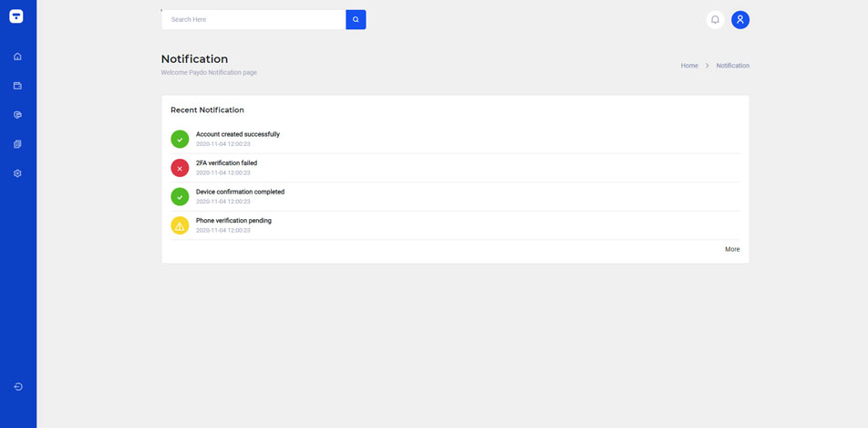The width and height of the screenshot is (868, 428).
Task: Click the Paydo logo in sidebar
Action: pos(16,16)
